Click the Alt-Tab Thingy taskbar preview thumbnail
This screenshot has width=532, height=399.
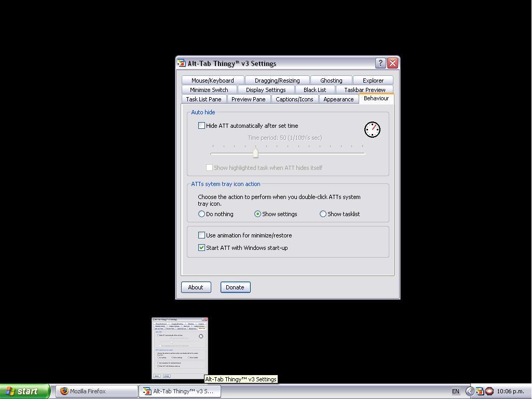point(179,347)
